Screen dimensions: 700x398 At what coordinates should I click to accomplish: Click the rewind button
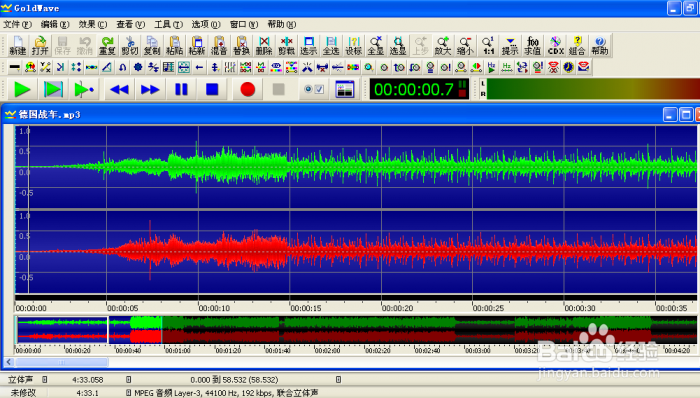coord(119,90)
